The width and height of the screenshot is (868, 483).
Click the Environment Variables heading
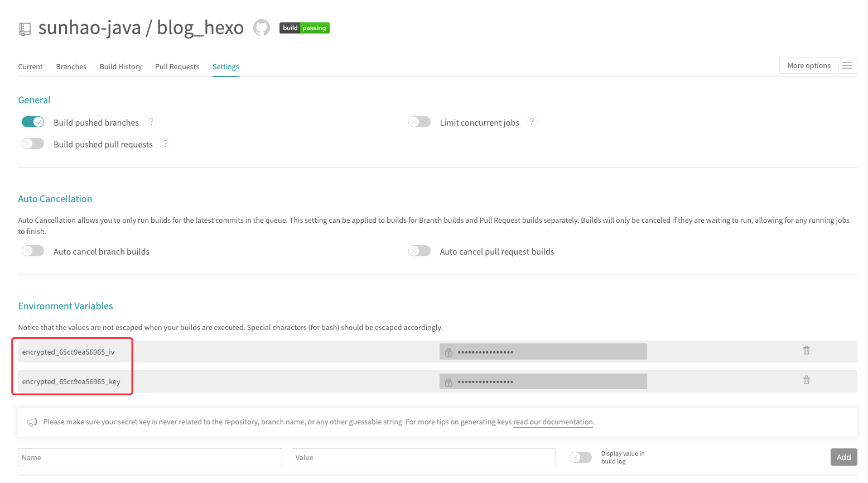65,306
